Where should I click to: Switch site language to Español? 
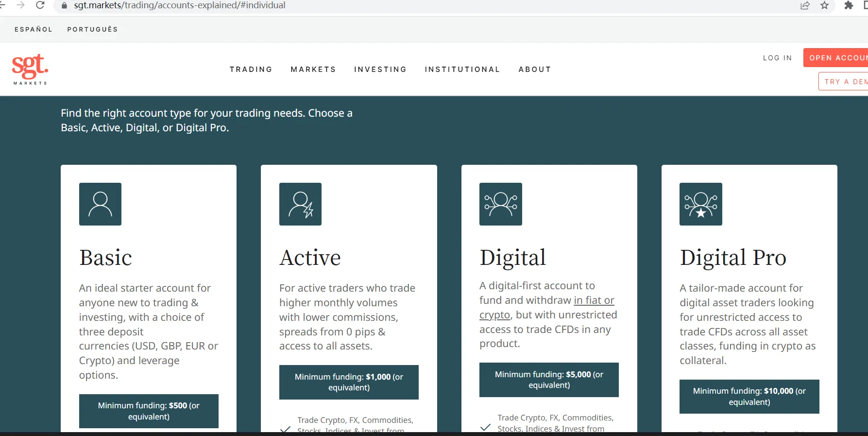point(34,29)
